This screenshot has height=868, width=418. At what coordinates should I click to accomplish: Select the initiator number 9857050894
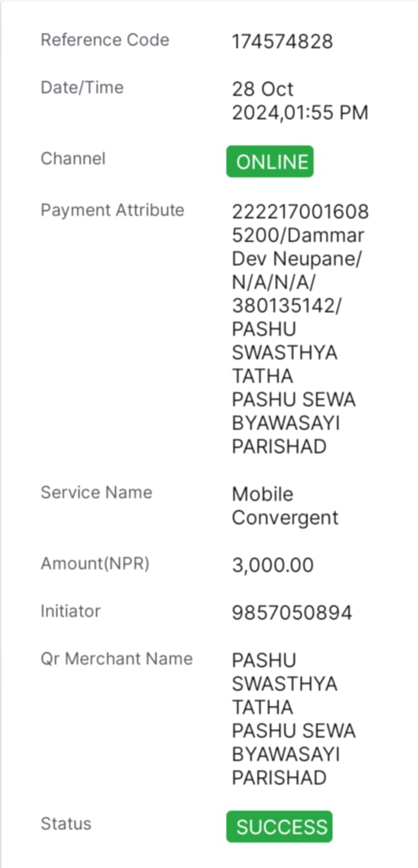tap(292, 613)
